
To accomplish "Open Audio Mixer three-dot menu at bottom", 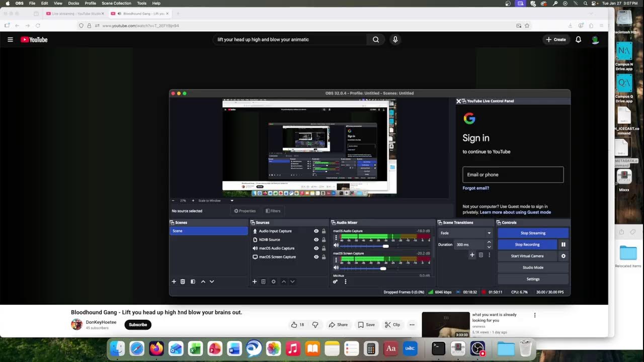I will [345, 282].
